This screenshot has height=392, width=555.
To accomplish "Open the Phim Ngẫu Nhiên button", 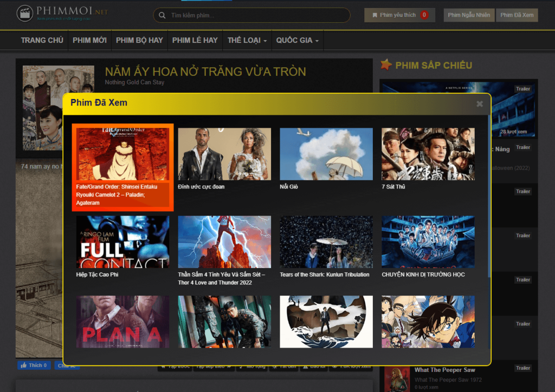I will 469,15.
